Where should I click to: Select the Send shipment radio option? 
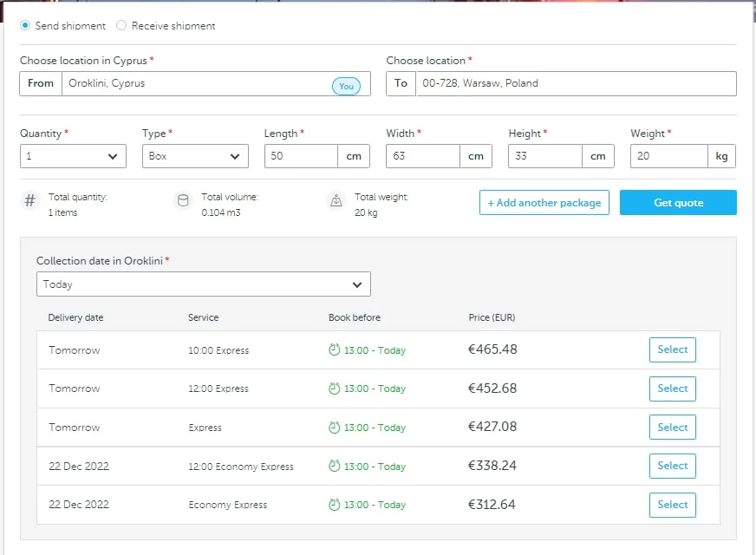[x=25, y=26]
